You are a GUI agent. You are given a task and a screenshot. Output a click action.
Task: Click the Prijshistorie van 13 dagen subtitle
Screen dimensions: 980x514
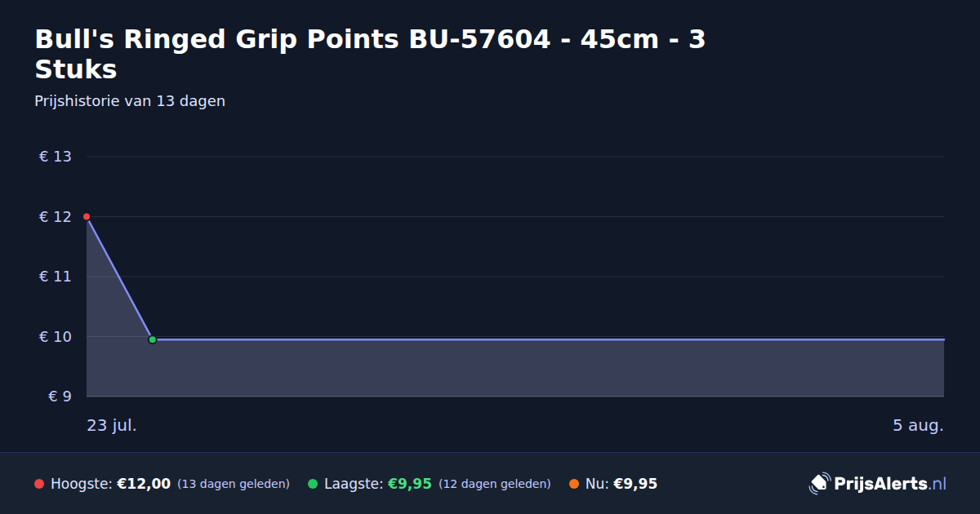[130, 101]
